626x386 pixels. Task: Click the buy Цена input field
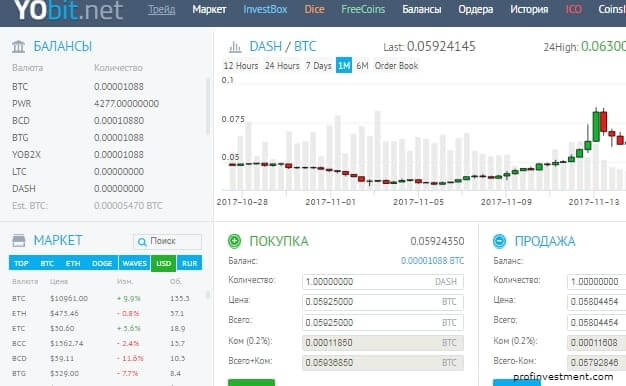(383, 302)
